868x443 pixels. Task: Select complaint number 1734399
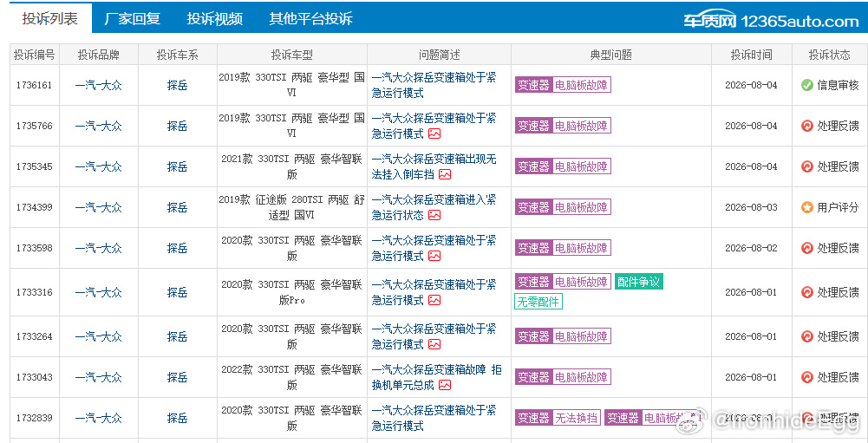tap(35, 207)
